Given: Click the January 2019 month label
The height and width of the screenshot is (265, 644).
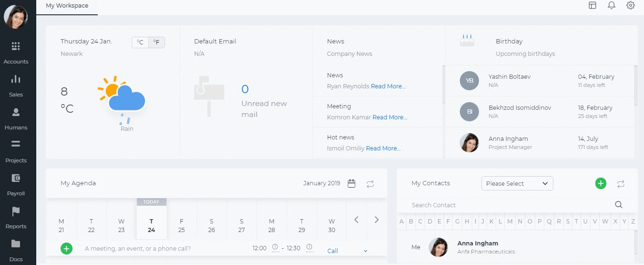Looking at the screenshot, I should click(322, 183).
